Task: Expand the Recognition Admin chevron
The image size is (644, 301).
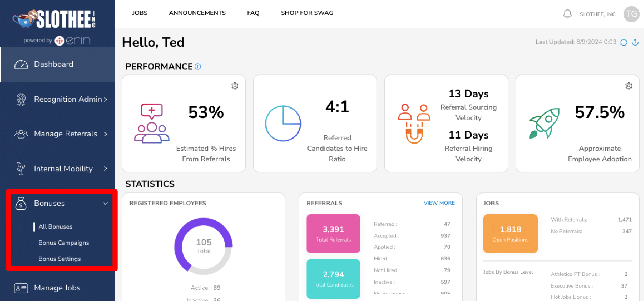Action: (105, 100)
